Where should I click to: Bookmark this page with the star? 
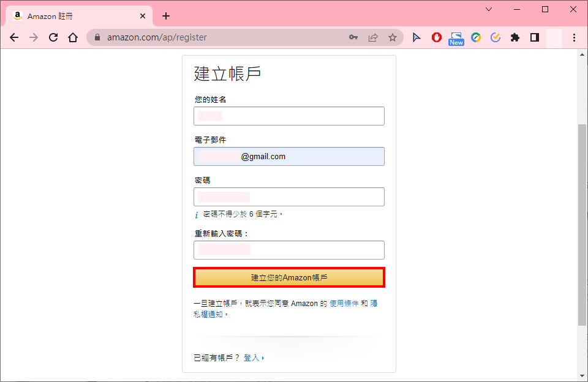(392, 37)
